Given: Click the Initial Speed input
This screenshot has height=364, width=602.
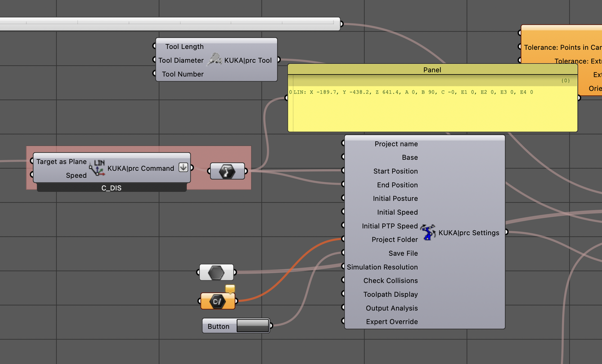Looking at the screenshot, I should (397, 212).
